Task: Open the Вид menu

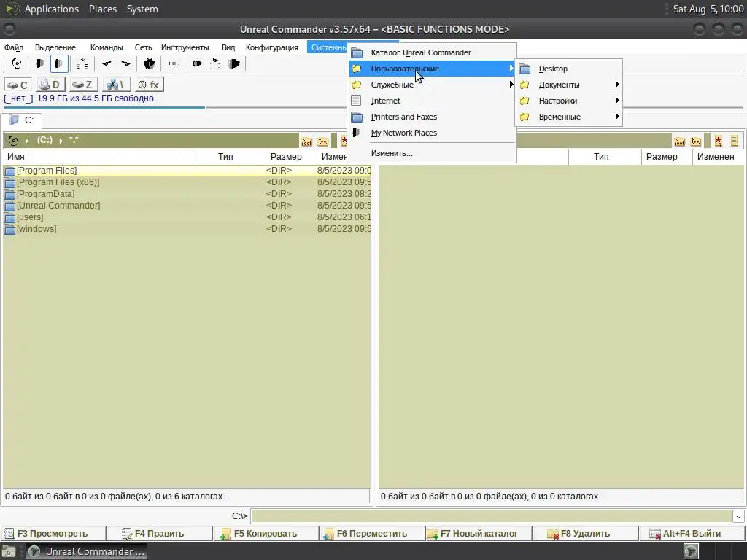Action: (228, 47)
